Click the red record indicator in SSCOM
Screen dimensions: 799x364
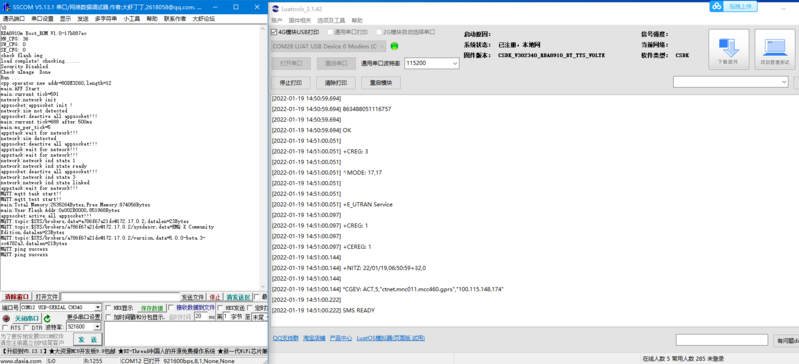tap(6, 318)
